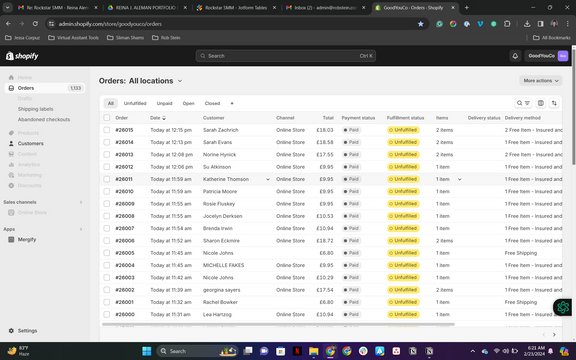Viewport: 576px width, 360px height.
Task: Open the notifications bell in Shopify header
Action: tap(515, 56)
